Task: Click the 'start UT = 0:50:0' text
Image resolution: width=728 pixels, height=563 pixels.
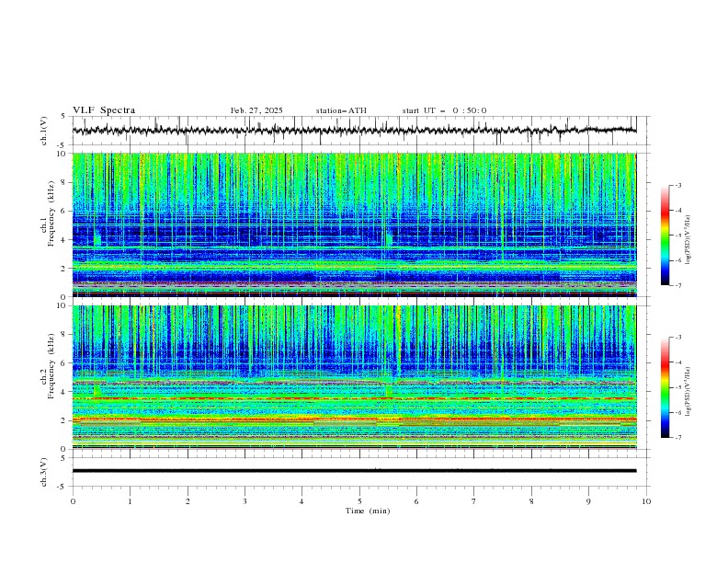Action: 445,110
